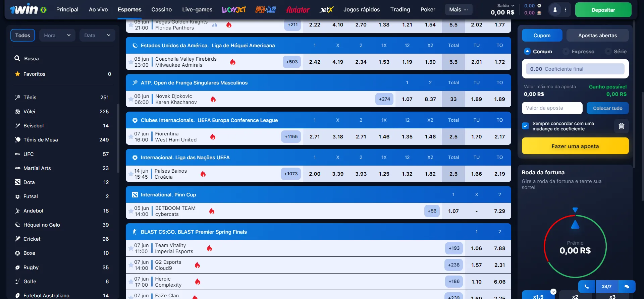The height and width of the screenshot is (299, 644).
Task: Click the green Depositar button
Action: pos(603,10)
